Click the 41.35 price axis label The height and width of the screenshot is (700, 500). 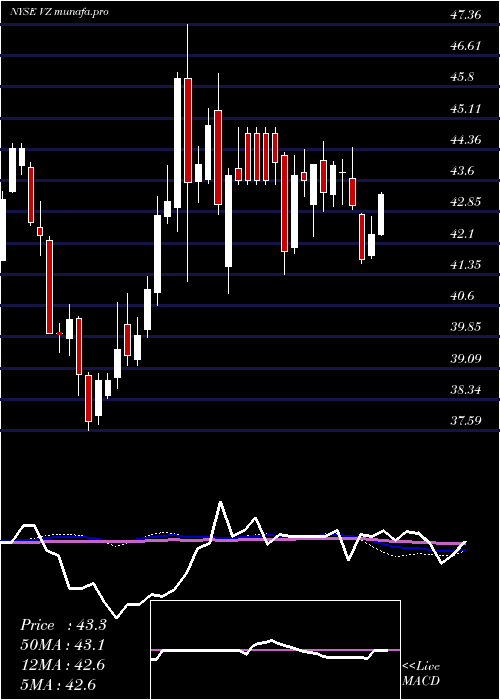pyautogui.click(x=465, y=265)
